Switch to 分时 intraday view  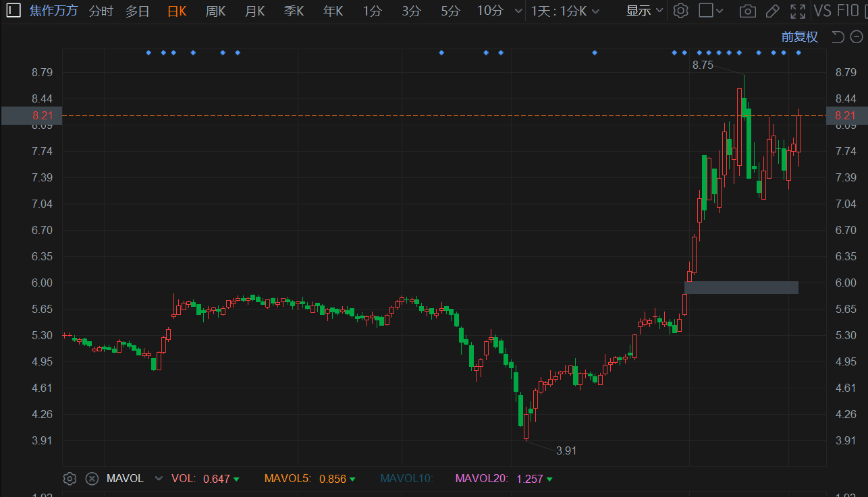(x=101, y=11)
